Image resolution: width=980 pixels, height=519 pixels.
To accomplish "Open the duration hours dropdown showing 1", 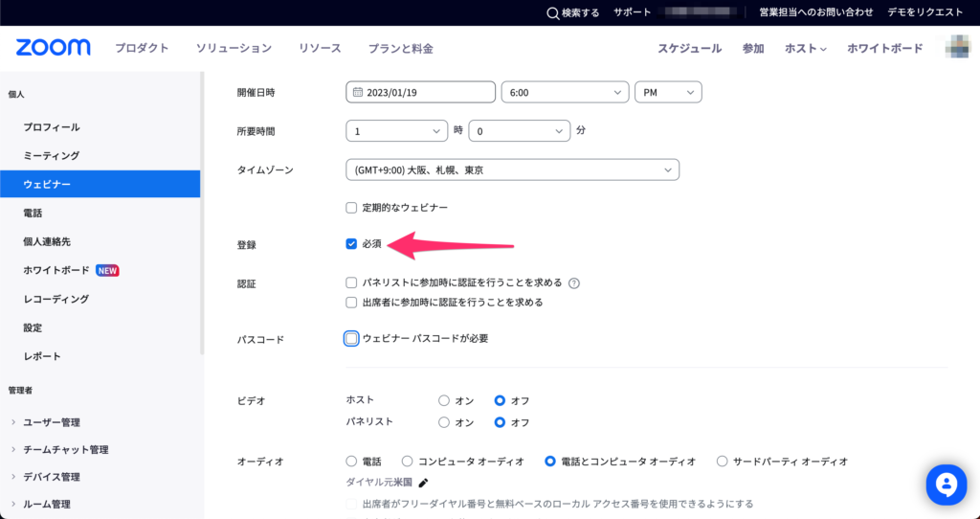I will (x=397, y=130).
